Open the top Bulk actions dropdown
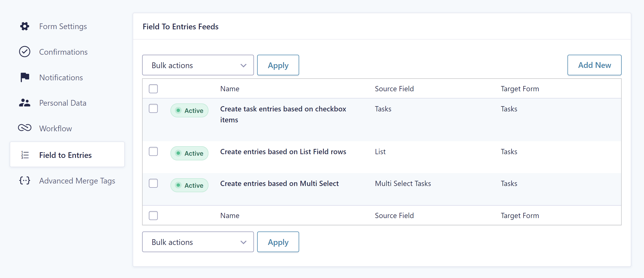 click(x=198, y=65)
